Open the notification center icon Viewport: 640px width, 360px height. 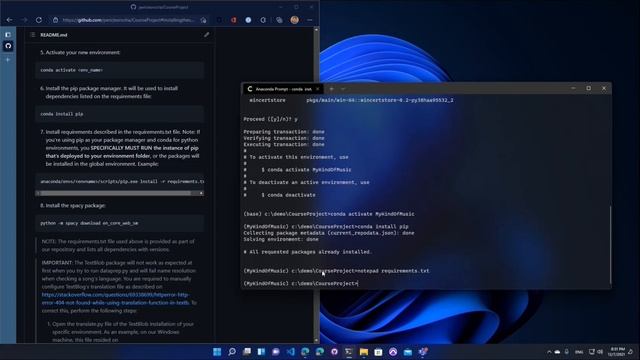[x=631, y=352]
